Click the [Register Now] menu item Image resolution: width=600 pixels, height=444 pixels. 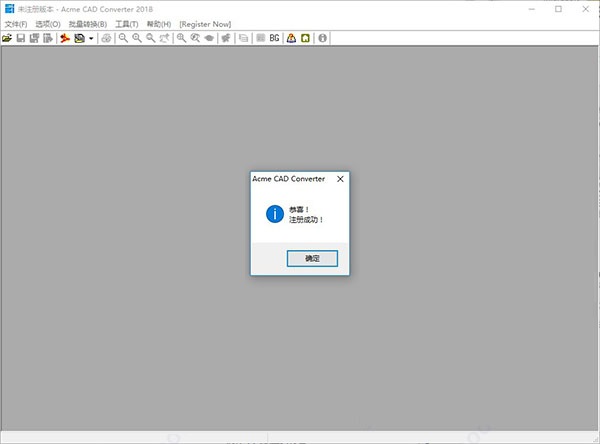[205, 24]
